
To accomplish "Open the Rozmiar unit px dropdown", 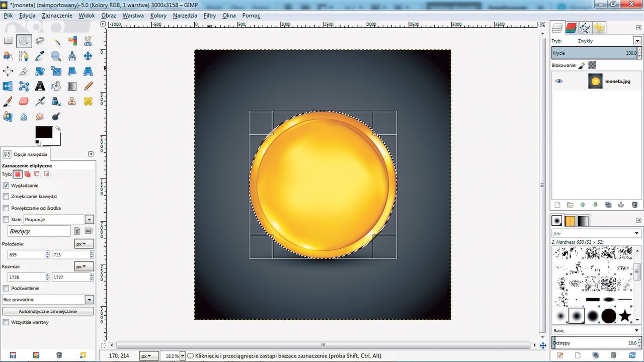I will (x=84, y=266).
